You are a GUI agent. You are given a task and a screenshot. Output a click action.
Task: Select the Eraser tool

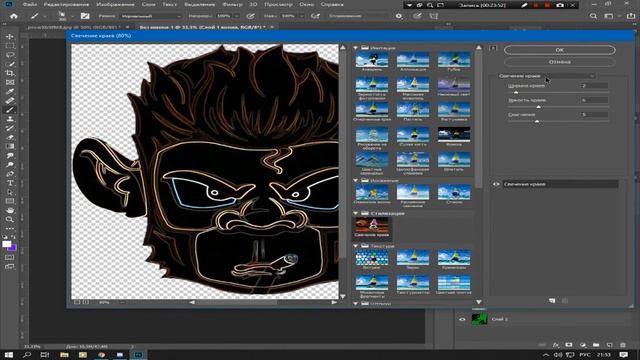[10, 137]
